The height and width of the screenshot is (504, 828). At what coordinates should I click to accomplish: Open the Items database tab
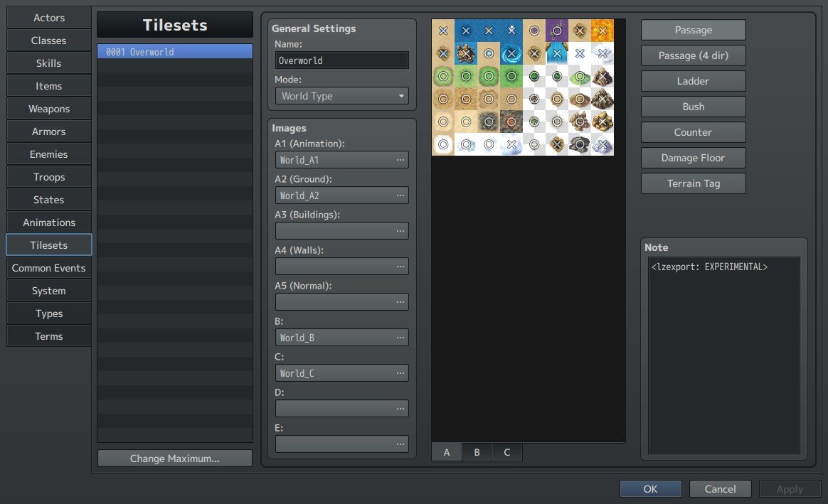[x=48, y=86]
